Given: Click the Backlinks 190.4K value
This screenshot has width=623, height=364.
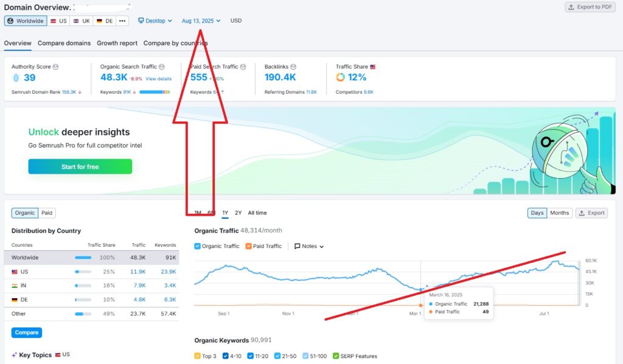Looking at the screenshot, I should pyautogui.click(x=280, y=77).
